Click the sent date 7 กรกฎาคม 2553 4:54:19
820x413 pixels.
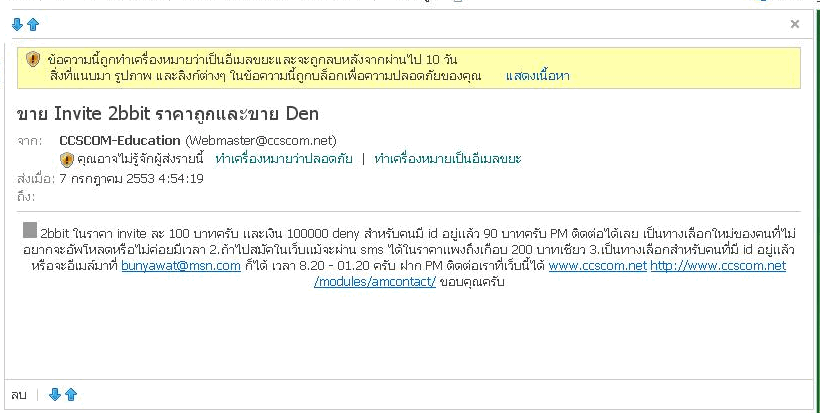(x=132, y=179)
